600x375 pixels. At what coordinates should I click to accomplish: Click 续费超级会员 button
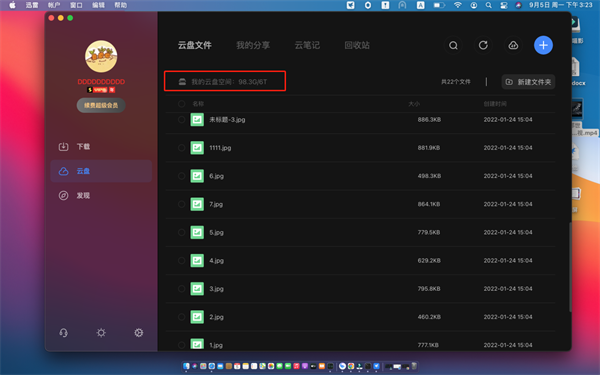coord(101,105)
